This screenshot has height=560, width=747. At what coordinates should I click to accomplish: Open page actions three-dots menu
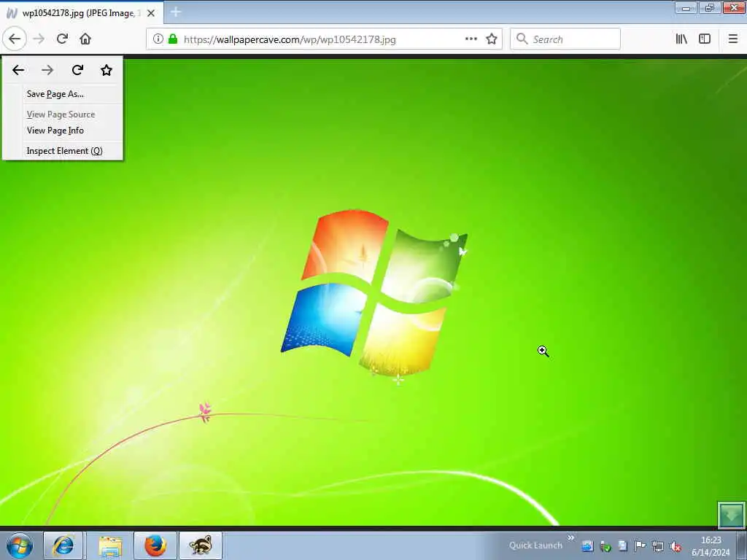pyautogui.click(x=471, y=39)
